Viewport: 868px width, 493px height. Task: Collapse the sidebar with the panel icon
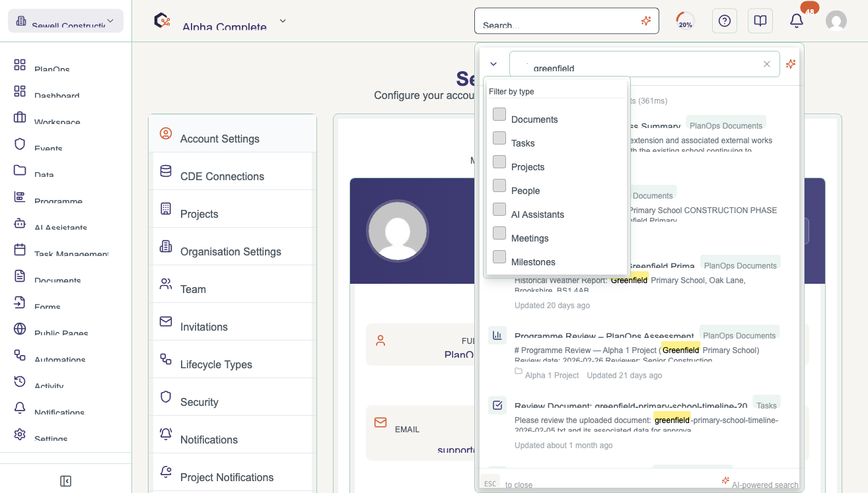pyautogui.click(x=65, y=481)
